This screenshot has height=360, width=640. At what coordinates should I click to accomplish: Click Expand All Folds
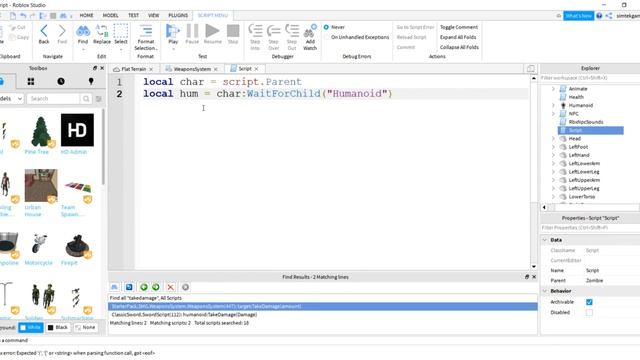(x=458, y=37)
